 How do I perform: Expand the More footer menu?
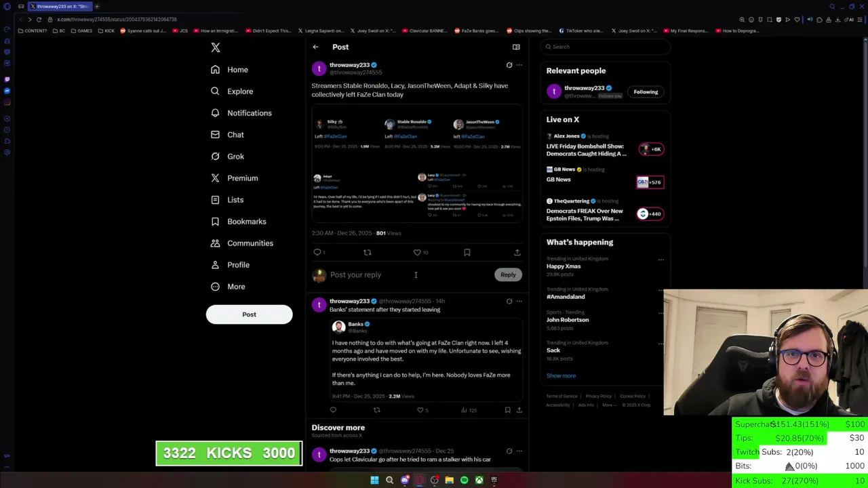(x=609, y=405)
